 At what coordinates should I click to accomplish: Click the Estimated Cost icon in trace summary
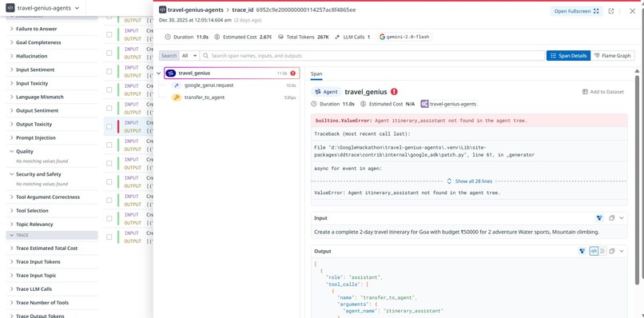click(x=217, y=37)
